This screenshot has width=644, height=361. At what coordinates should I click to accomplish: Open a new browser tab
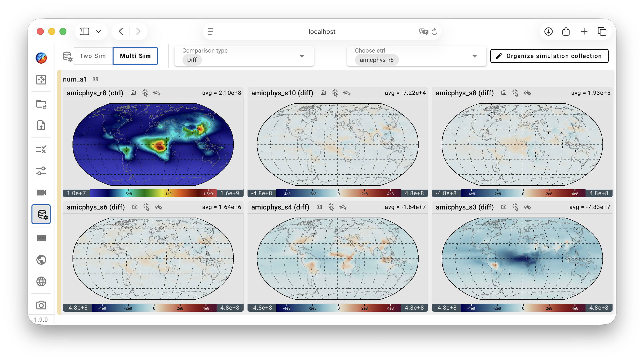tap(584, 31)
